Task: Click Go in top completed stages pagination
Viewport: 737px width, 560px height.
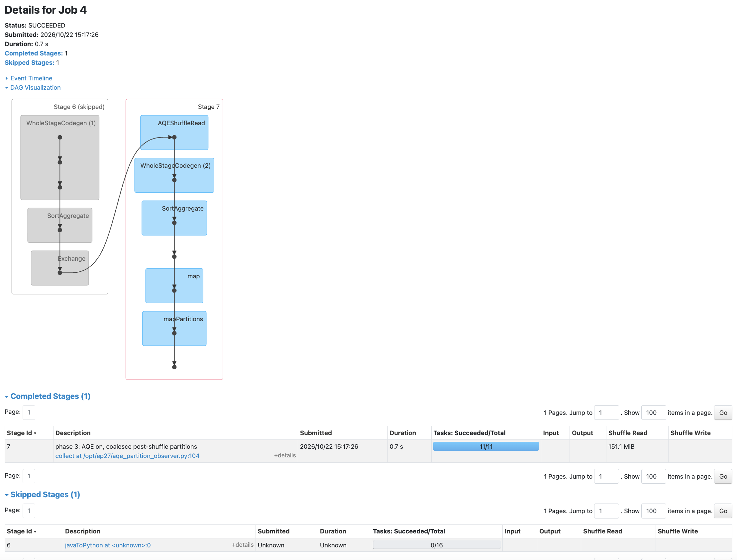Action: (x=723, y=412)
